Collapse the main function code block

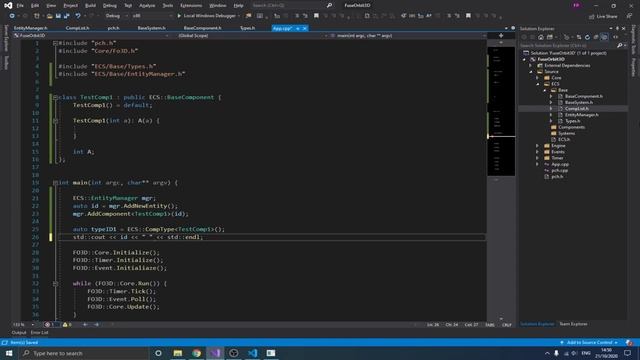point(55,183)
